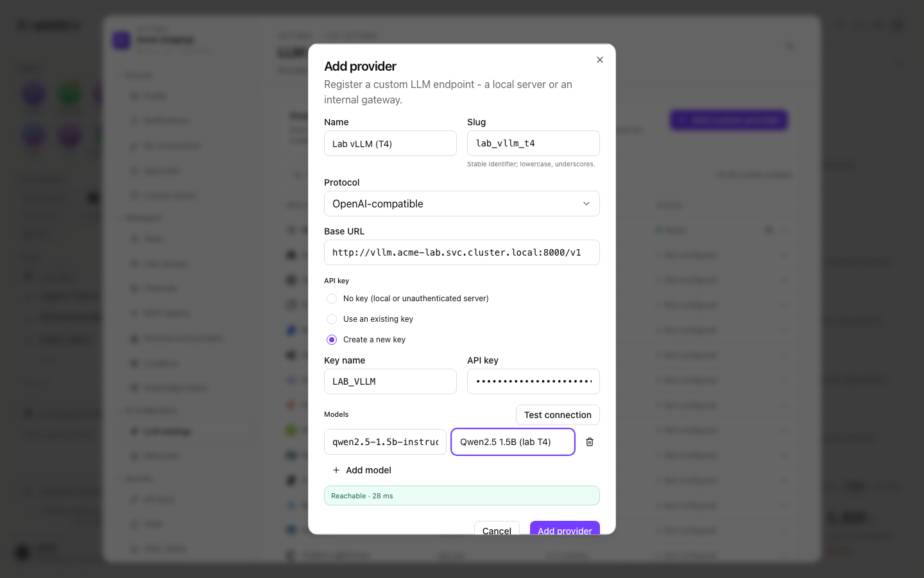The height and width of the screenshot is (578, 924).
Task: Click the Protocol dropdown chevron arrow
Action: coord(586,204)
